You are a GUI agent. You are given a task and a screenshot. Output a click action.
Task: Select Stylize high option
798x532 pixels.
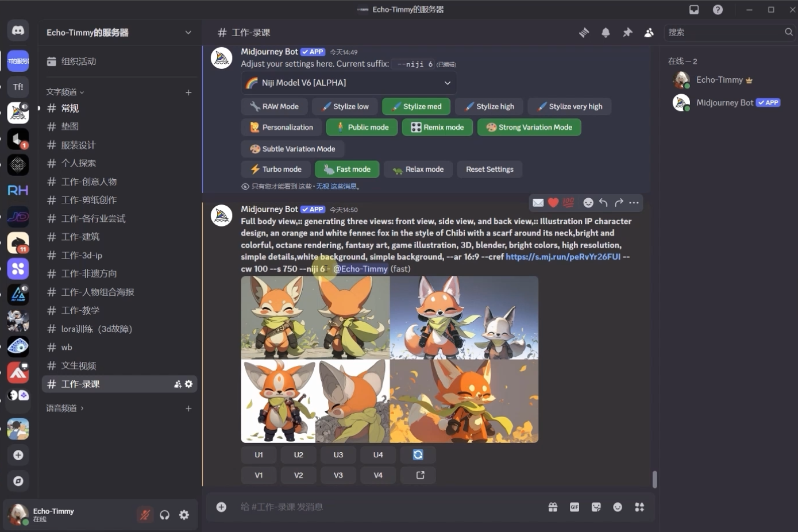coord(489,106)
